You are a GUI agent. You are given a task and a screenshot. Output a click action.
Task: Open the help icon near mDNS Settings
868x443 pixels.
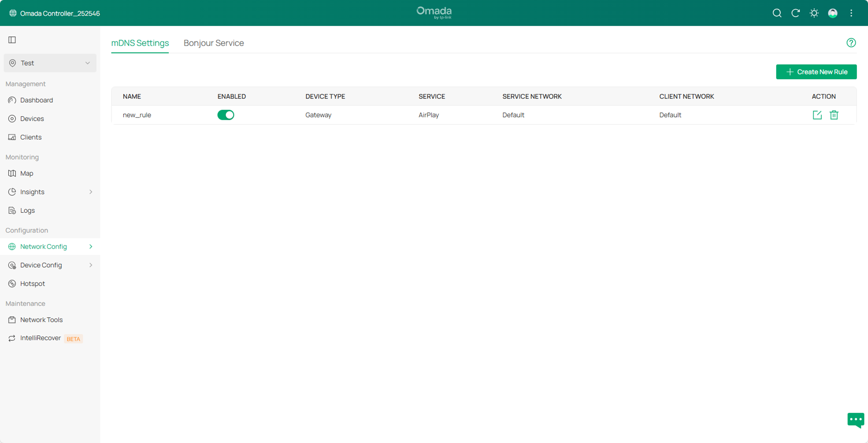coord(851,42)
